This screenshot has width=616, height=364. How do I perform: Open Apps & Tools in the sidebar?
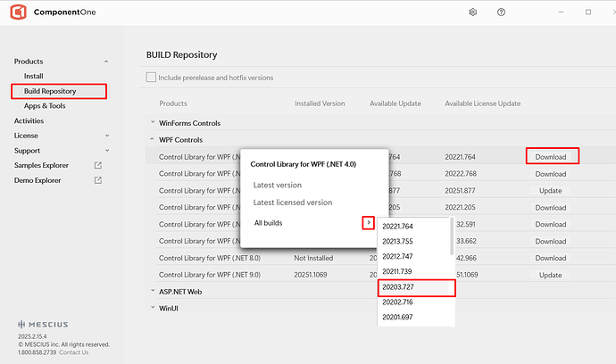pos(45,106)
